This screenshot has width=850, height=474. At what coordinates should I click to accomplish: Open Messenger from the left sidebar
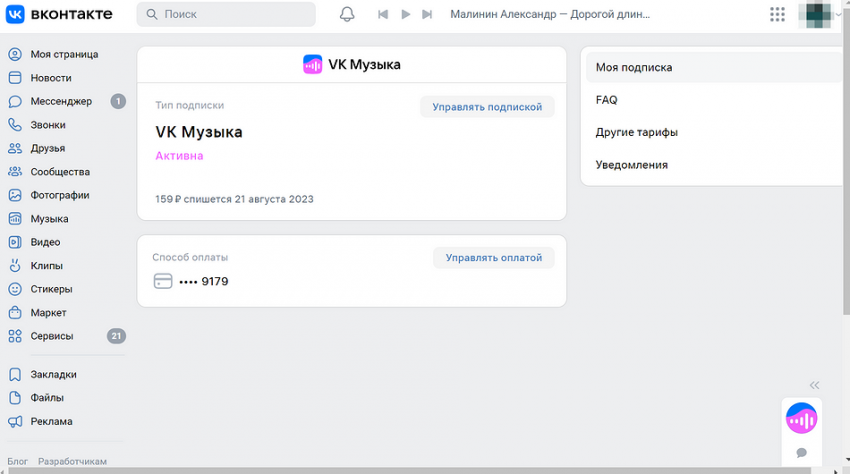point(60,101)
